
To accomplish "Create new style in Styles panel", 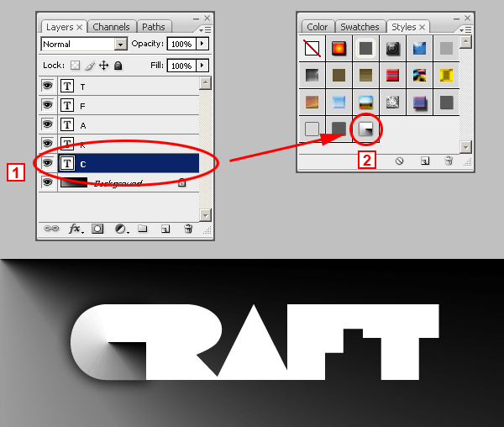I will tap(425, 161).
